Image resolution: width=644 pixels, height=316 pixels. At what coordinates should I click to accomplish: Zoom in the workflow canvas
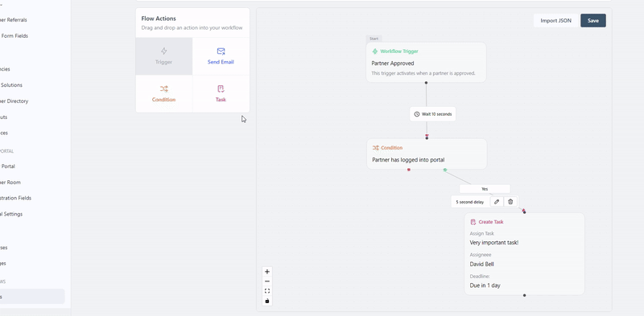[x=267, y=272]
